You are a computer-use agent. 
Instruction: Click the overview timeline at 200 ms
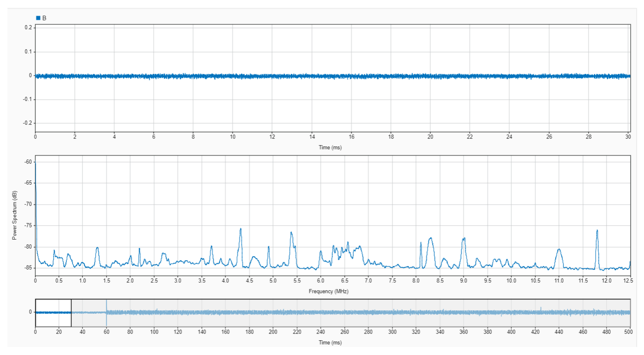[x=273, y=312]
